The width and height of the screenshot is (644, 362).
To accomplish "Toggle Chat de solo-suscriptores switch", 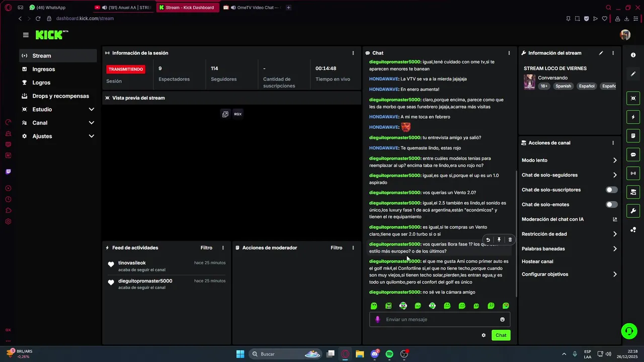I will click(x=611, y=190).
